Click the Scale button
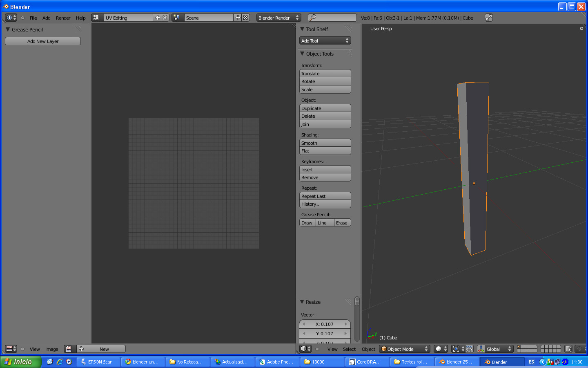Viewport: 588px width, 368px height. click(325, 90)
